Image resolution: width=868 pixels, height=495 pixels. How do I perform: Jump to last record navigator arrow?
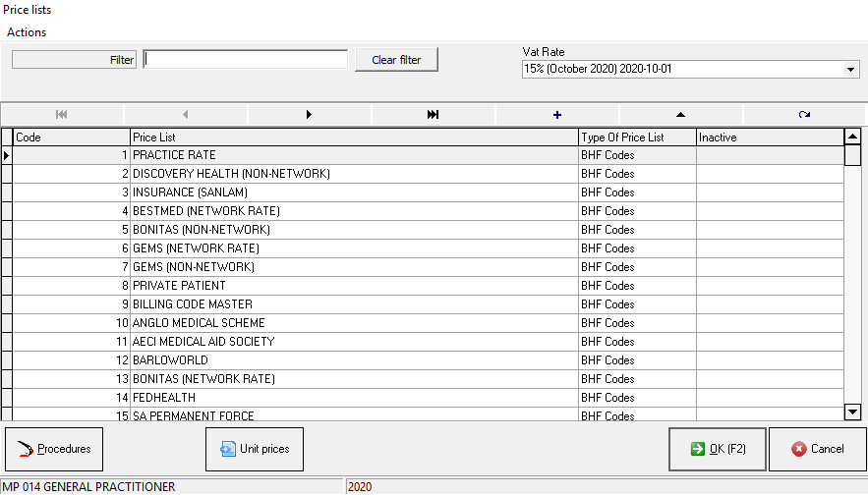(433, 115)
